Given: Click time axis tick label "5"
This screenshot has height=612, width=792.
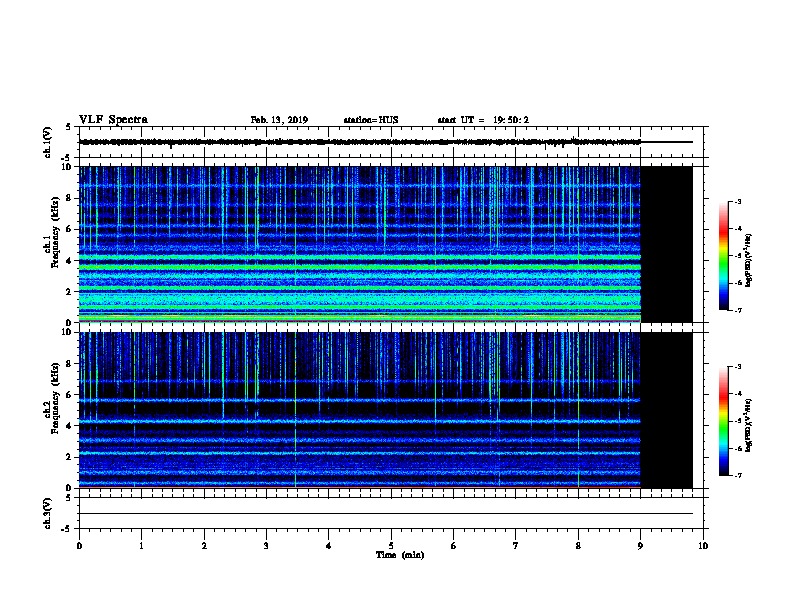Looking at the screenshot, I should point(391,546).
